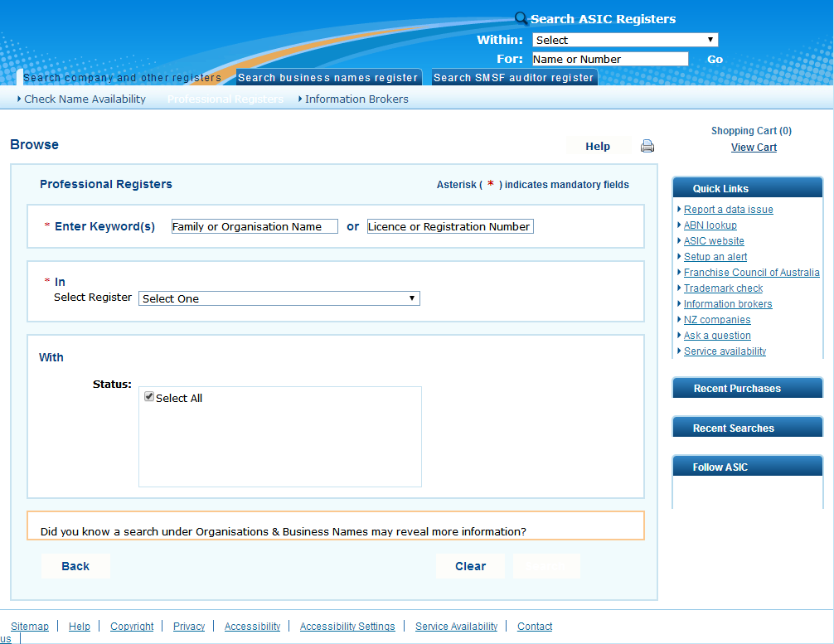Image resolution: width=834 pixels, height=644 pixels.
Task: Click the Back button
Action: 75,566
